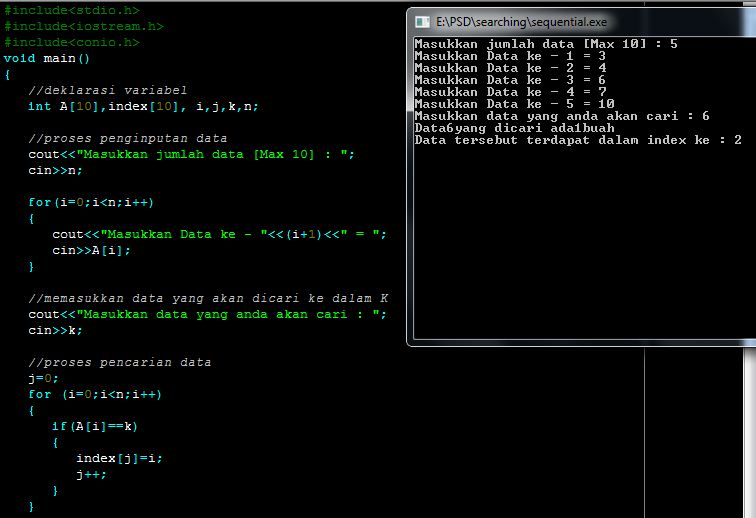Click console line 'Masukkan data yang anda akan cari : 6'
This screenshot has height=518, width=756.
pyautogui.click(x=562, y=116)
